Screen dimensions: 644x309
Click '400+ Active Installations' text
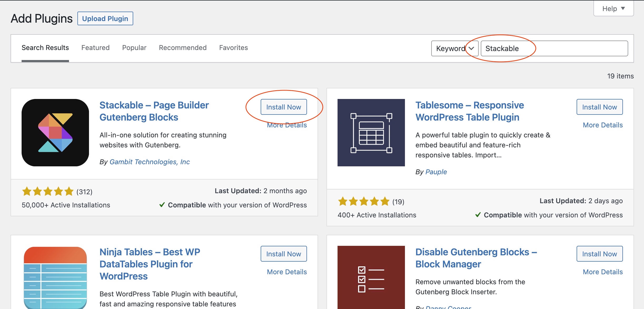pos(377,215)
